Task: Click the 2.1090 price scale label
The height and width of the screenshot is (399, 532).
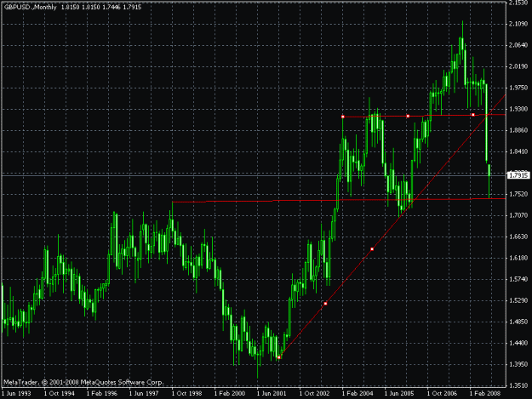Action: click(518, 24)
